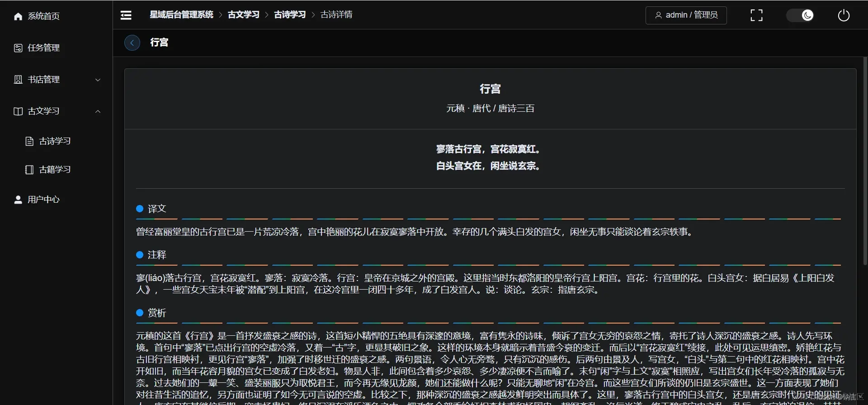Click the author line 元稹 · 唐代 / 唐诗三百
Viewport: 868px width, 405px height.
click(490, 109)
